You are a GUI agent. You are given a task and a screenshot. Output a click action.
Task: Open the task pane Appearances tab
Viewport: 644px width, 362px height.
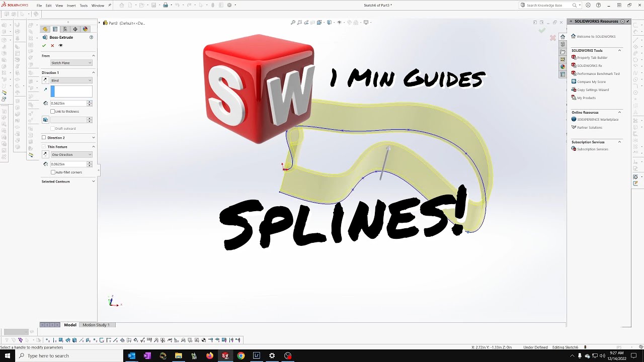(x=562, y=66)
